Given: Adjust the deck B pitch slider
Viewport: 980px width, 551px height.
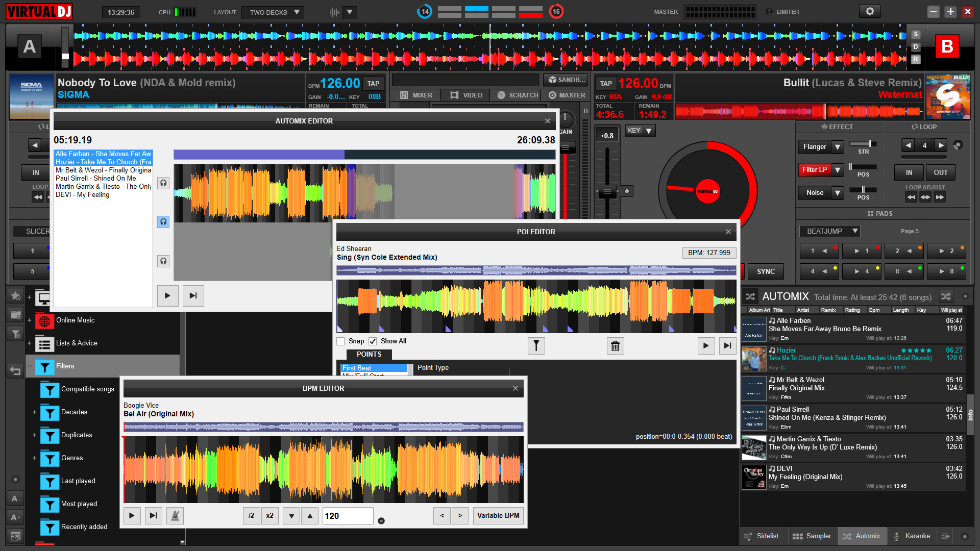Looking at the screenshot, I should (607, 192).
